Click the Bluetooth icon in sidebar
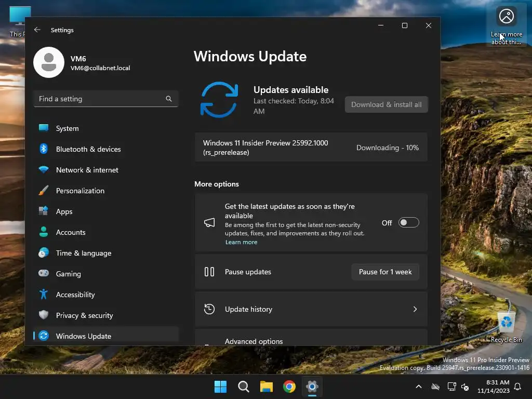The height and width of the screenshot is (399, 532). [44, 149]
